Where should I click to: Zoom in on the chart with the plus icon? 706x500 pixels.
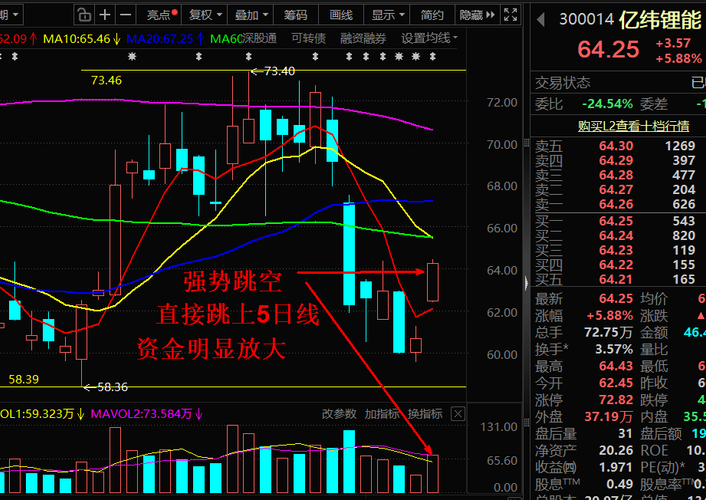(105, 15)
